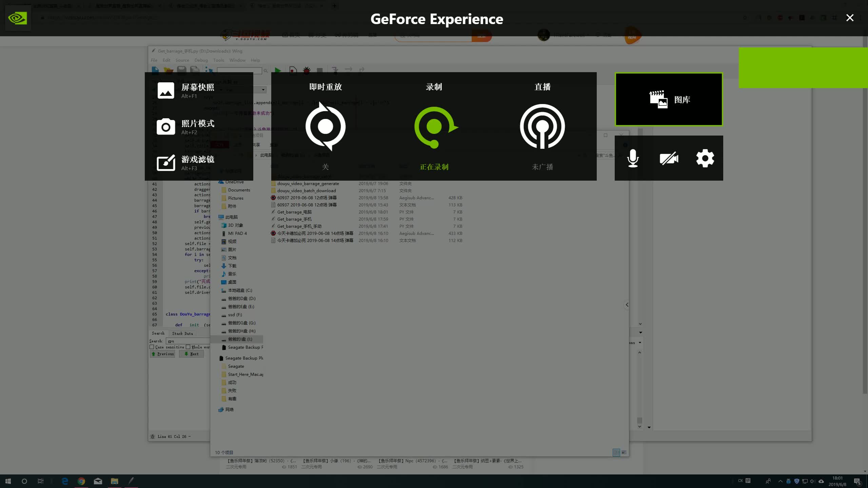
Task: Toggle Whole words checkbox in Wing
Action: tap(188, 347)
